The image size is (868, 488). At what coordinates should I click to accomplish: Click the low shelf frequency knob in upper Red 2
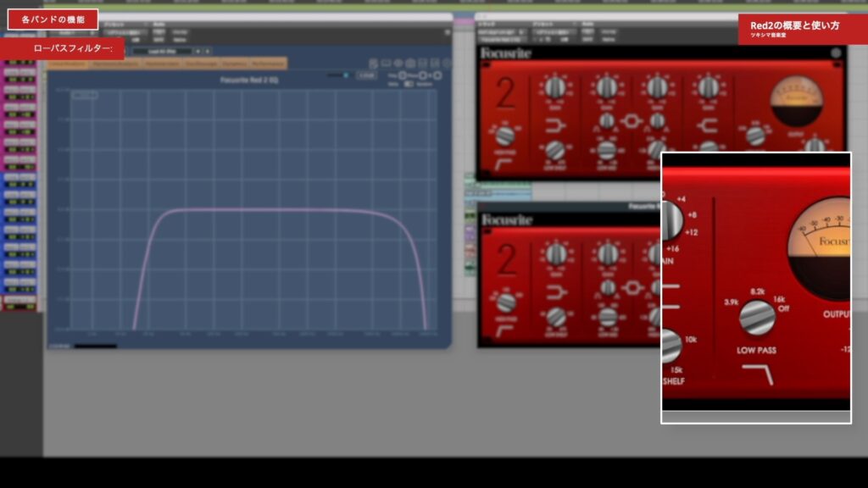[x=554, y=150]
